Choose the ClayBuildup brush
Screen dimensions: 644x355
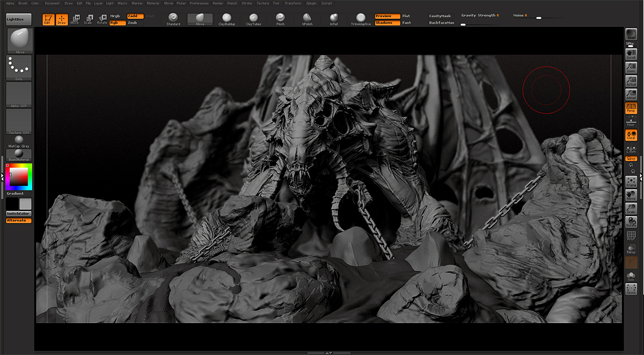click(226, 19)
